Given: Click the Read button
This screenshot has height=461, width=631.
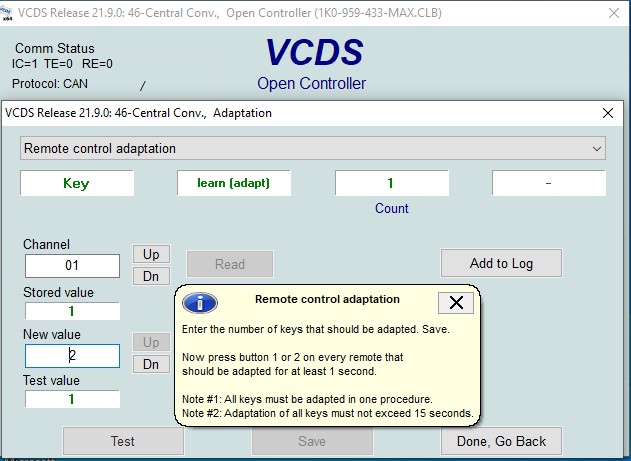Looking at the screenshot, I should tap(230, 264).
